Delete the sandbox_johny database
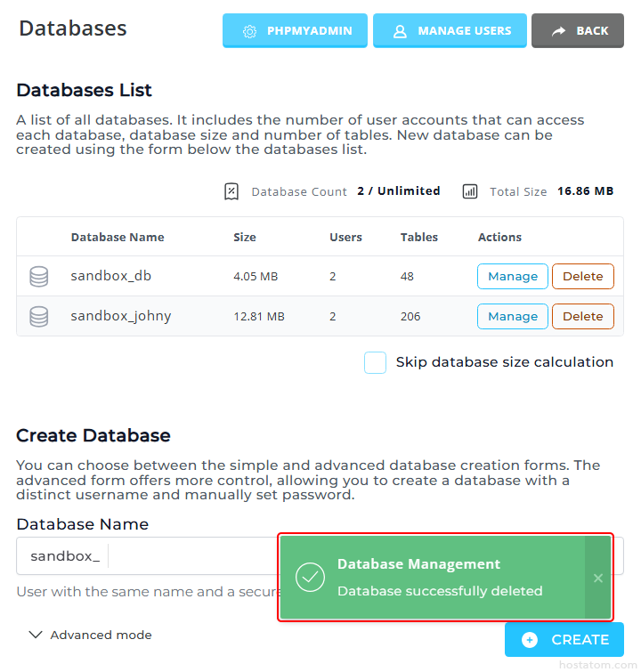The width and height of the screenshot is (641, 672). [x=583, y=317]
